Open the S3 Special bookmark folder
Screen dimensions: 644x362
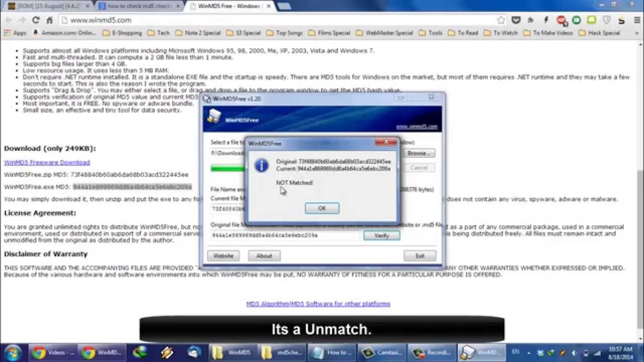[x=244, y=33]
